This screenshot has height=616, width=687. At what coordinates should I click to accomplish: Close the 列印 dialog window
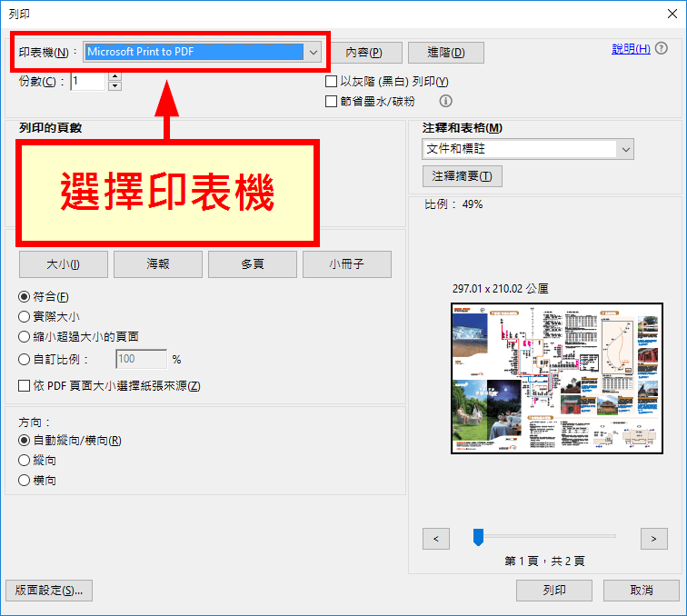coord(672,14)
